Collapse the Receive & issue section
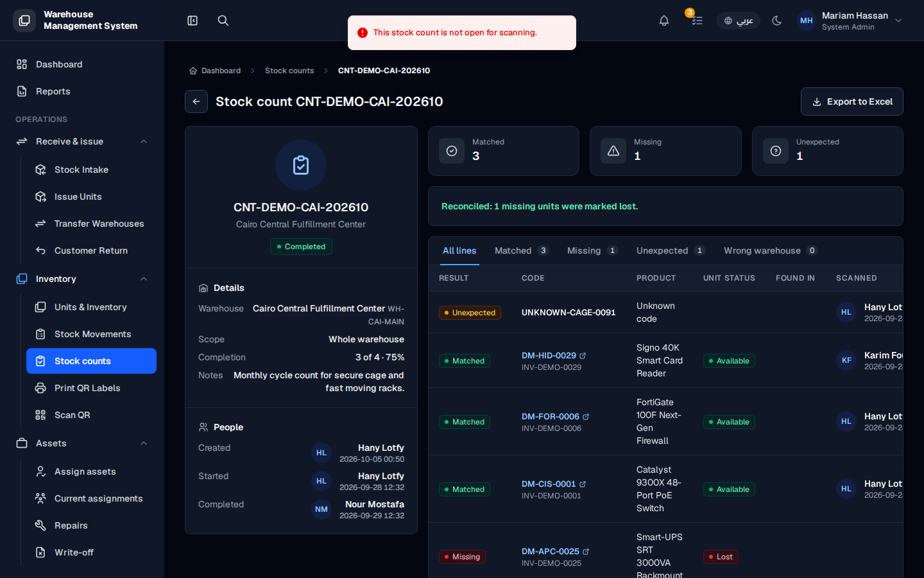The width and height of the screenshot is (924, 578). [x=82, y=141]
